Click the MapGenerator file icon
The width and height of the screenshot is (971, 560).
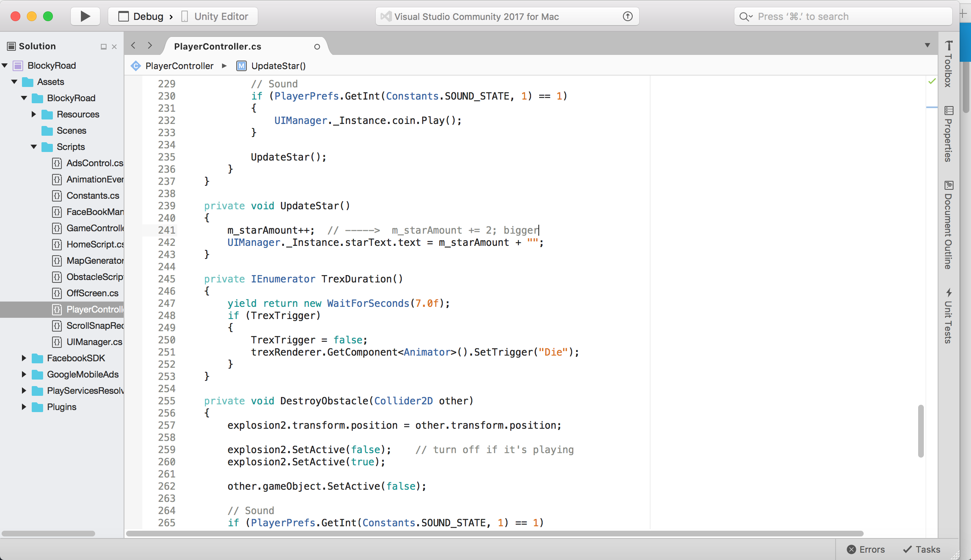pyautogui.click(x=57, y=260)
